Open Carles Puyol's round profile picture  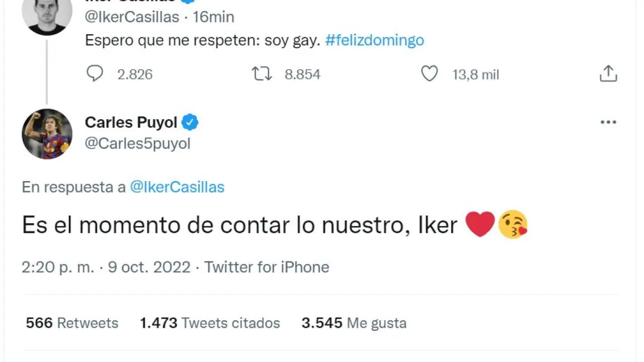point(47,134)
